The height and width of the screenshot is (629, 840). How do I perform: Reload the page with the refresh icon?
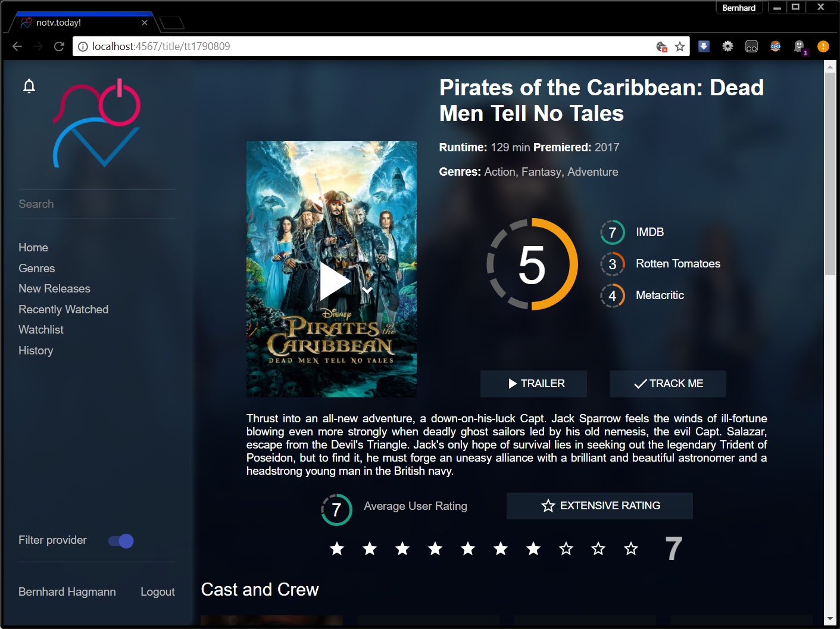click(x=59, y=46)
